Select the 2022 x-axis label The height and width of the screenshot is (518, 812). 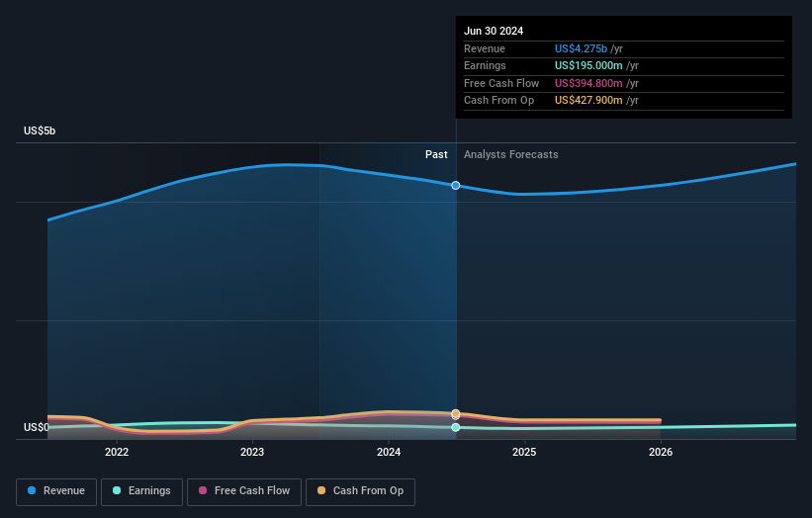pos(117,452)
